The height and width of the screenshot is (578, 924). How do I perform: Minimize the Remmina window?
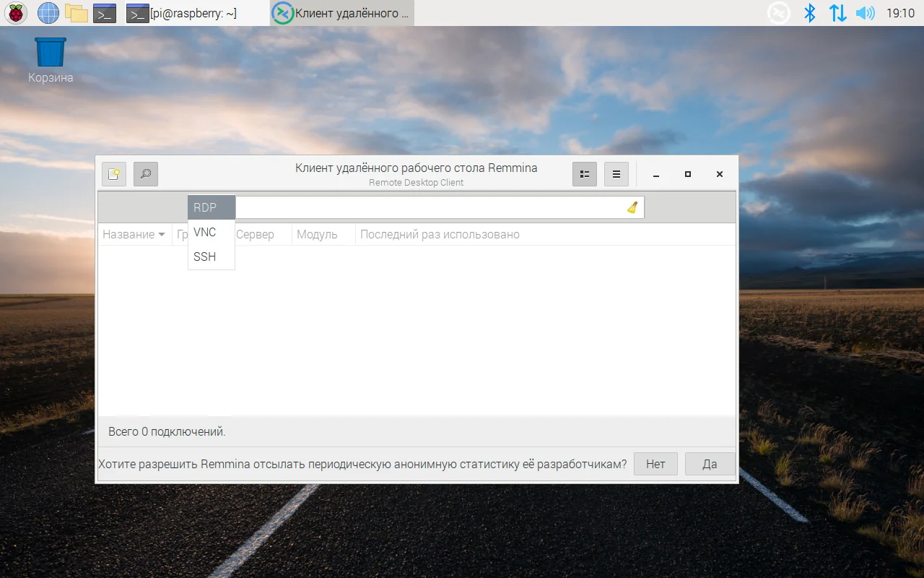(656, 174)
